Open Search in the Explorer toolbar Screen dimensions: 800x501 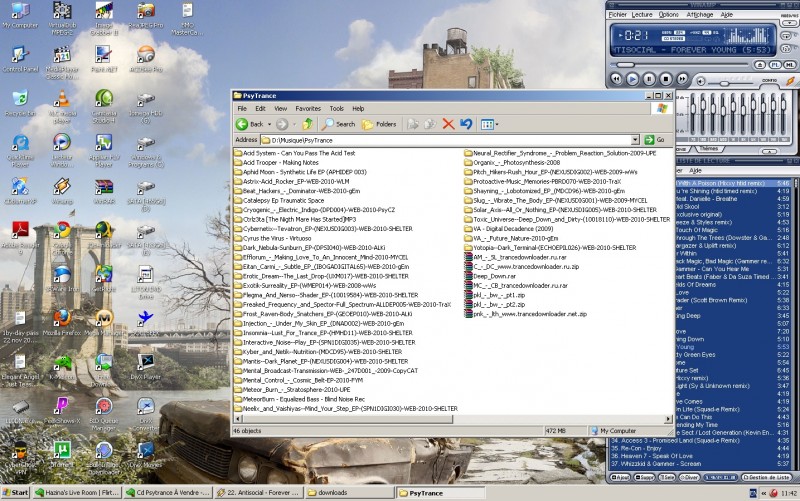coord(339,124)
